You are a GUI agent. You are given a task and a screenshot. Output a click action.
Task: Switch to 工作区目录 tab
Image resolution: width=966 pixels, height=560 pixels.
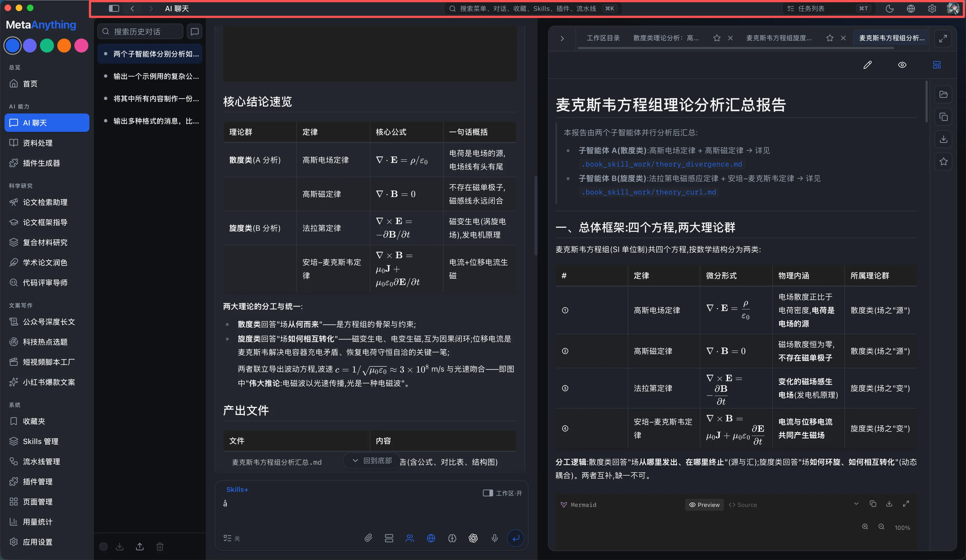(603, 38)
